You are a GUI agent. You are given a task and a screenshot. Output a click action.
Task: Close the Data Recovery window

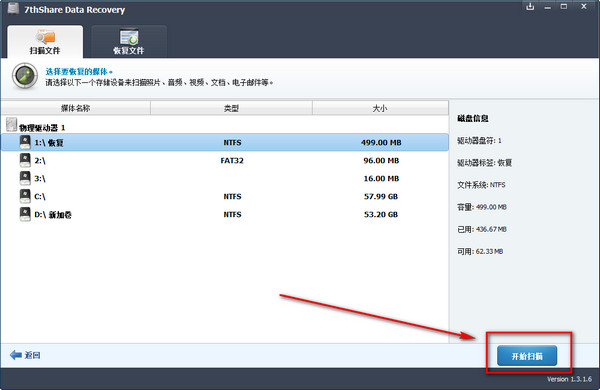pos(584,7)
